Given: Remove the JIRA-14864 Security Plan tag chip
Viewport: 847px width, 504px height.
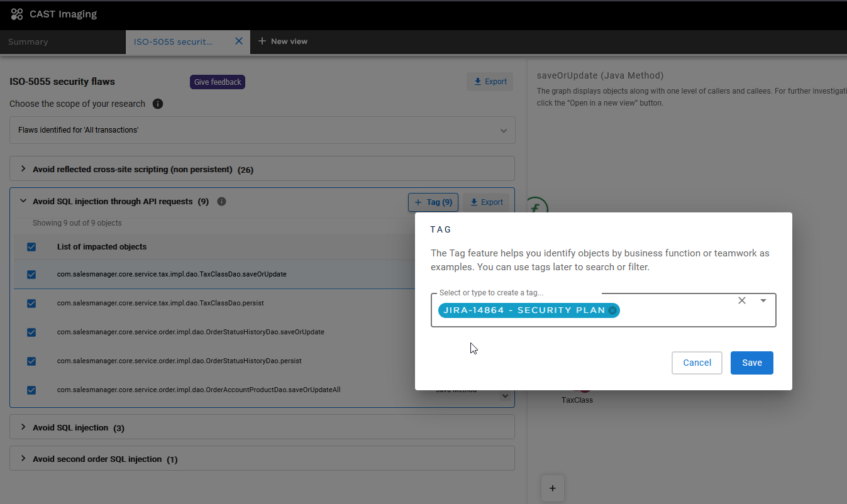Looking at the screenshot, I should (x=612, y=310).
